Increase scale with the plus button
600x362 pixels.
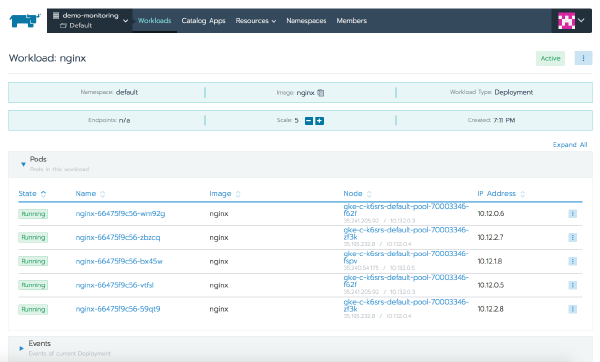[320, 121]
